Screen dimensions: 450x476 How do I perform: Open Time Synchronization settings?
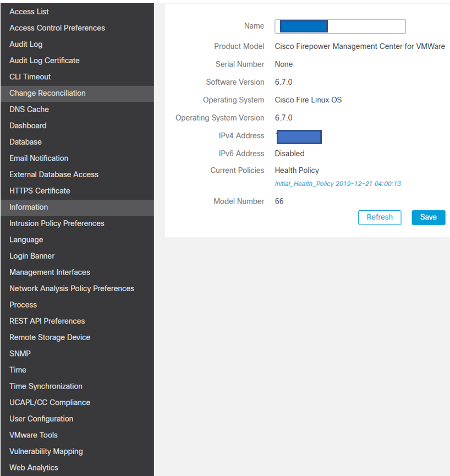click(x=46, y=386)
